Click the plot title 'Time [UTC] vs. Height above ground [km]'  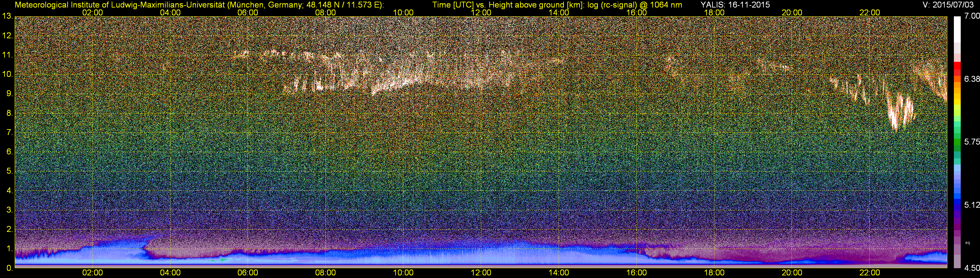point(508,5)
